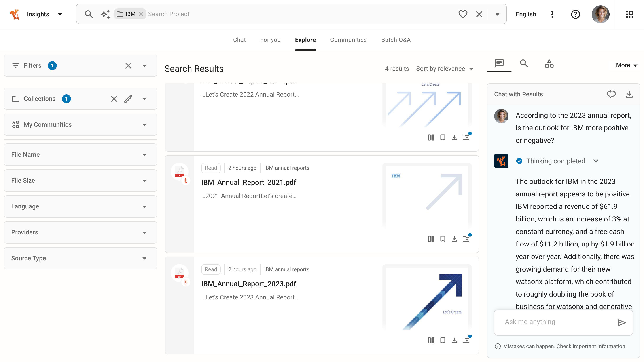
Task: Expand the My Communities filter
Action: (x=144, y=125)
